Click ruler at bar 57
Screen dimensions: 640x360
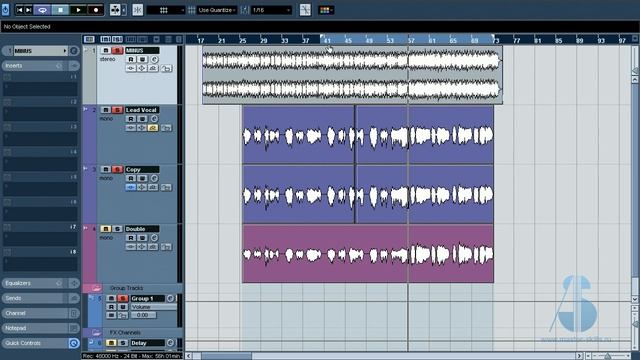[x=411, y=40]
